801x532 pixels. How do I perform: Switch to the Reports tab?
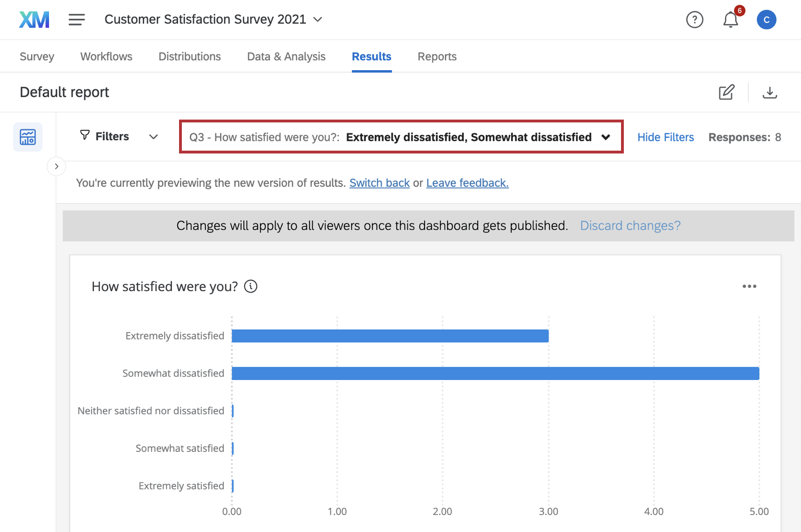point(436,56)
